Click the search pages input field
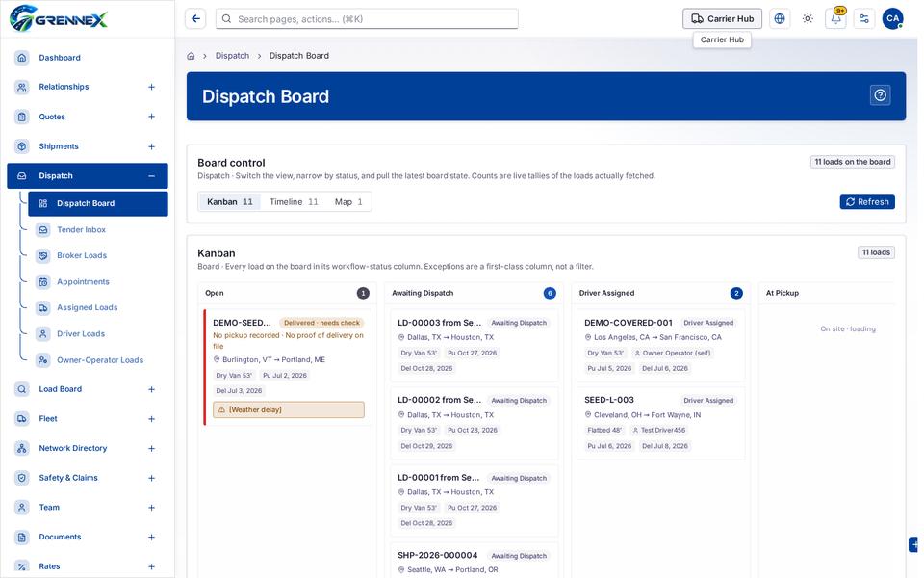Viewport: 924px width, 578px height. click(x=367, y=19)
